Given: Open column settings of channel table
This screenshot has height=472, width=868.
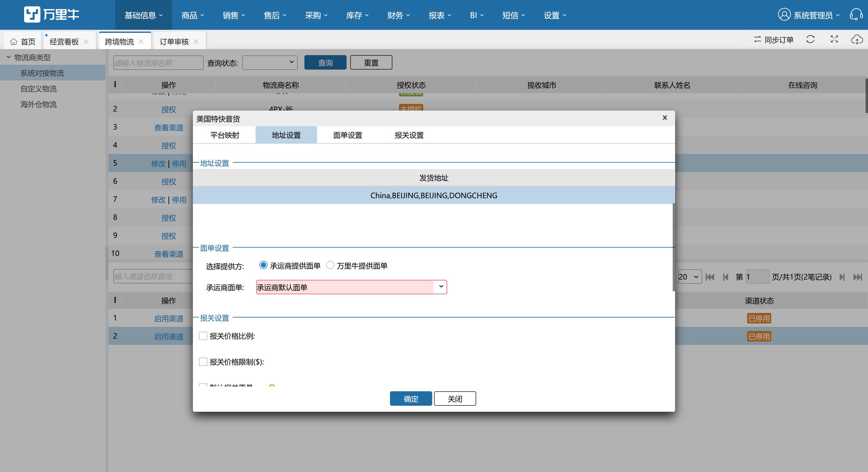Looking at the screenshot, I should click(x=115, y=300).
